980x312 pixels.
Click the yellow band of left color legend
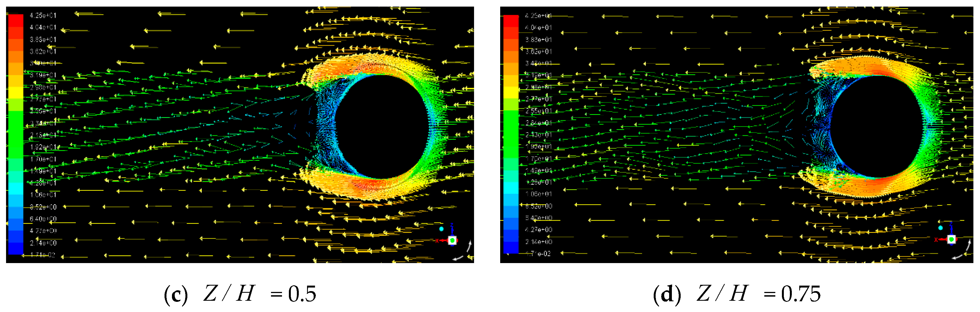click(x=16, y=92)
